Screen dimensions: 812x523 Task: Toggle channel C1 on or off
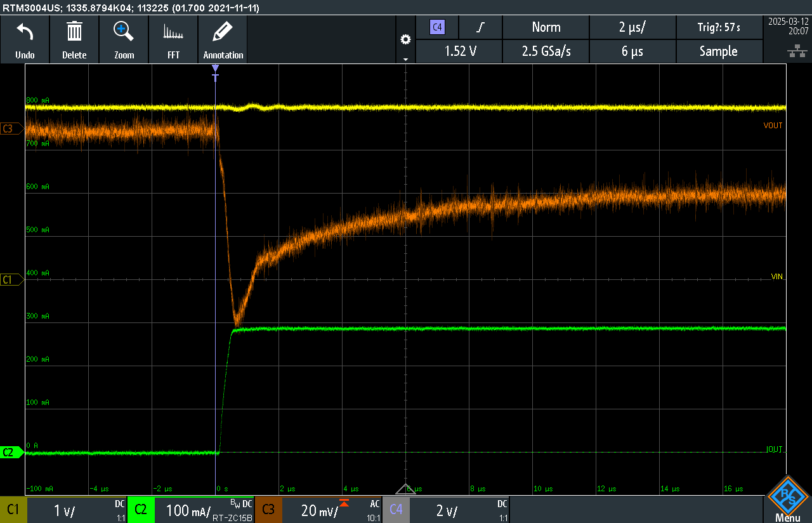coord(13,510)
